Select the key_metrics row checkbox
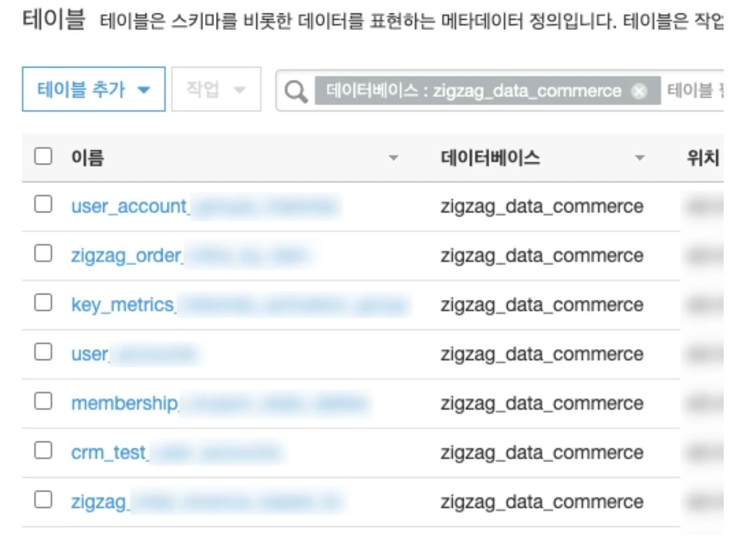 point(43,302)
